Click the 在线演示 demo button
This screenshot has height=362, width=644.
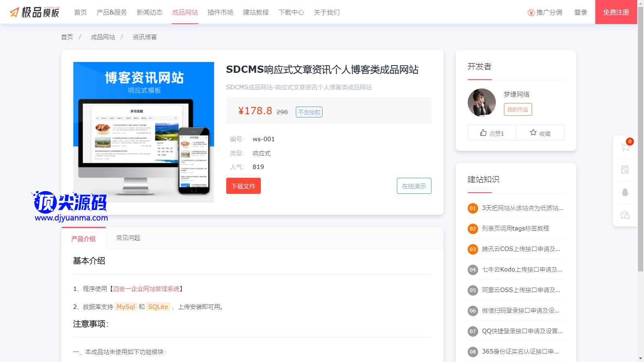tap(414, 186)
